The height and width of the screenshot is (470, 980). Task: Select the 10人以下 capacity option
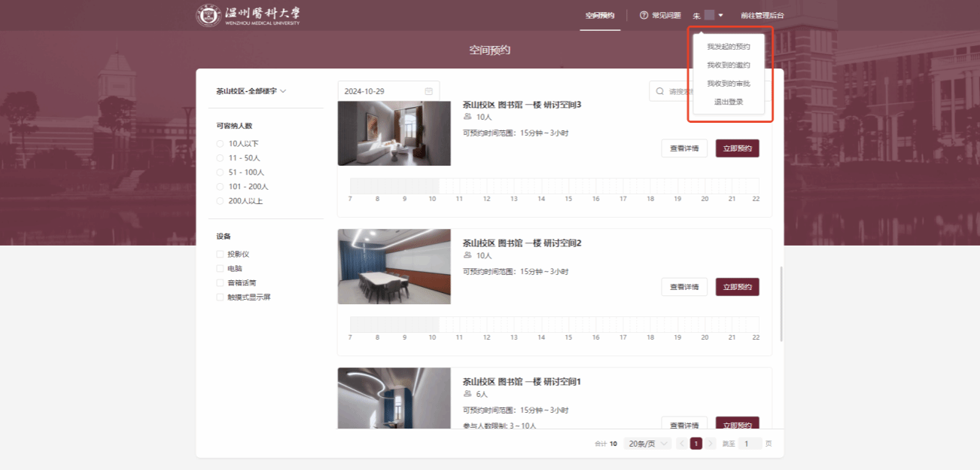220,143
